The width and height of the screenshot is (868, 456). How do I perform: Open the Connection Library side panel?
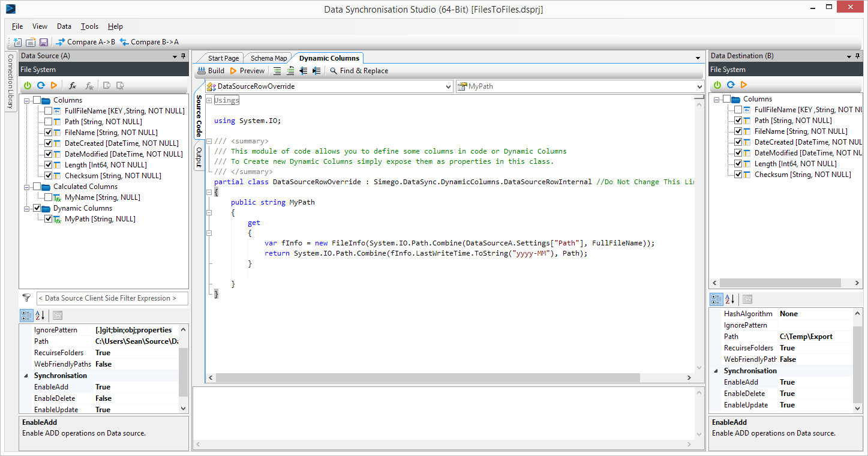(10, 82)
